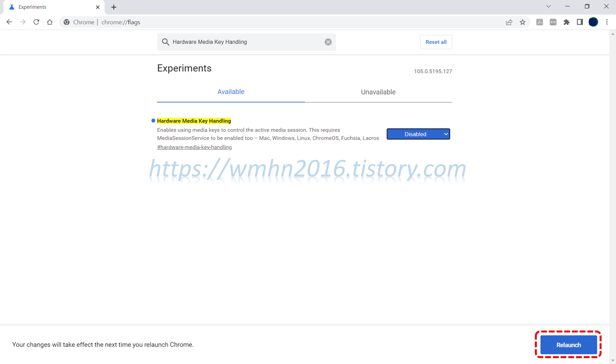This screenshot has width=616, height=364.
Task: Open the tab search chevron
Action: pyautogui.click(x=548, y=6)
